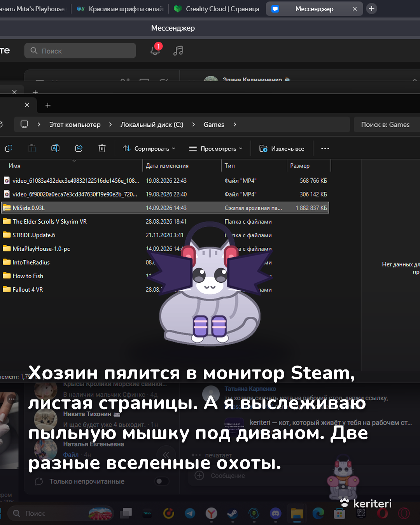Click the Share icon in Explorer toolbar
This screenshot has height=525, width=420.
click(79, 148)
